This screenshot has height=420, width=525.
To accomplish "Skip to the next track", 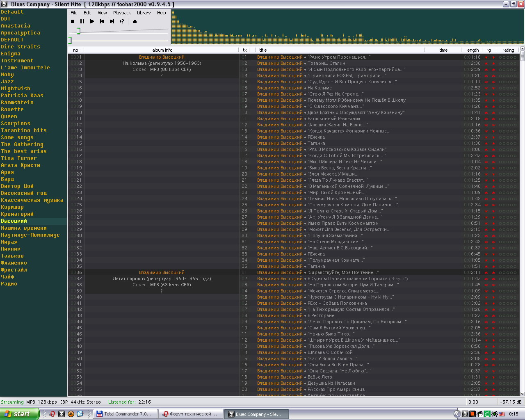I will [x=112, y=21].
